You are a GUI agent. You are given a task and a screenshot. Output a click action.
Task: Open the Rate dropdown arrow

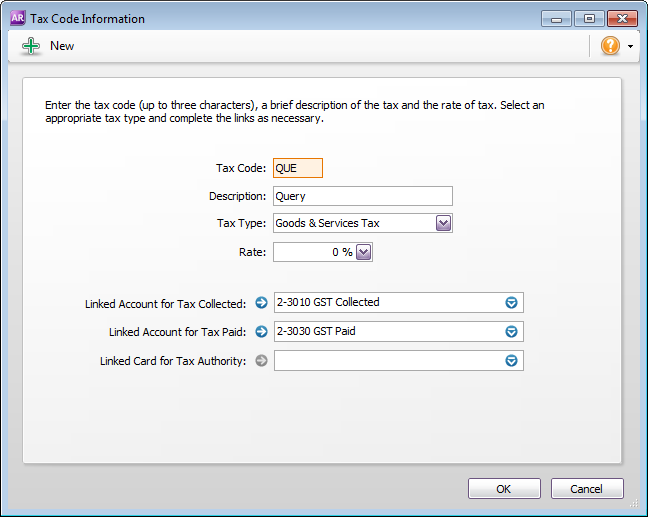tap(364, 252)
